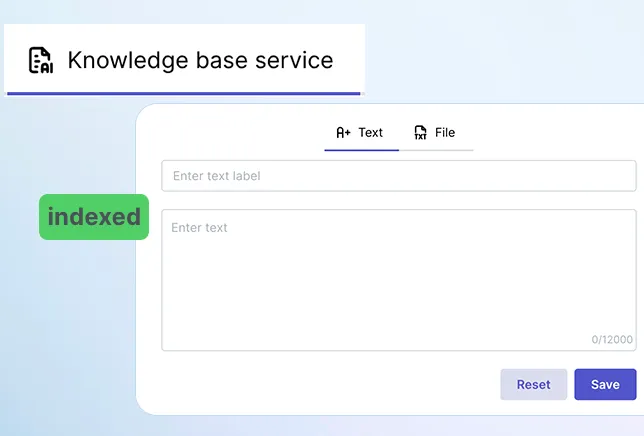This screenshot has height=436, width=644.
Task: Click the purple line under Knowledge base header
Action: (184, 94)
